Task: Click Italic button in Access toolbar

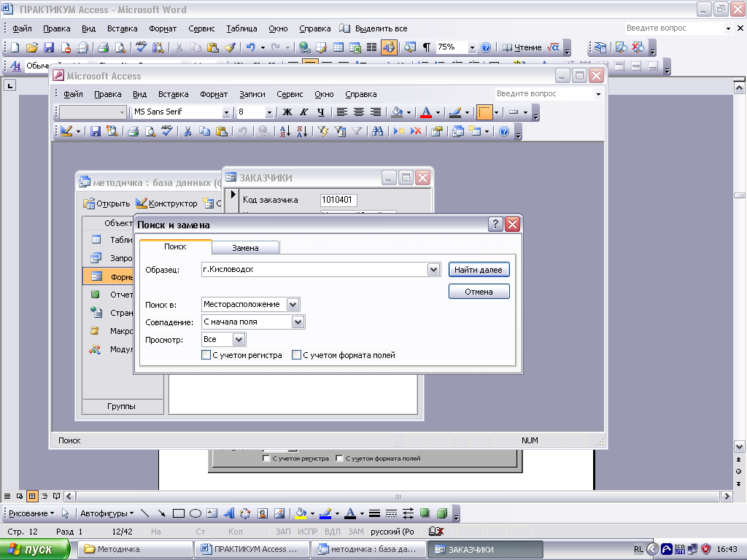Action: (x=304, y=112)
